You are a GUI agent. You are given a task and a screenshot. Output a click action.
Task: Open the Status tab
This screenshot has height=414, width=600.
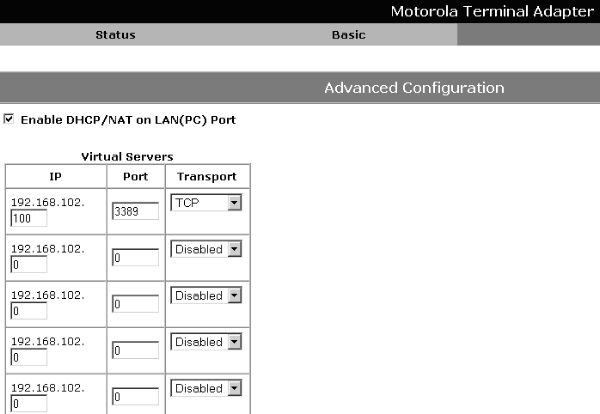pyautogui.click(x=115, y=35)
